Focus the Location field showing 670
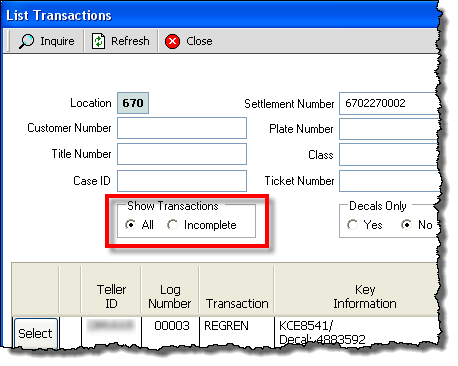Image resolution: width=458 pixels, height=366 pixels. coord(133,103)
